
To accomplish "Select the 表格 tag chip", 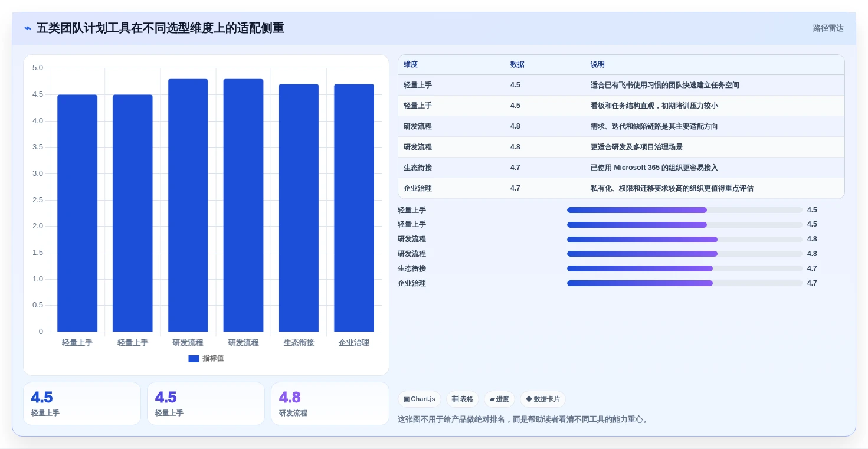I will click(x=463, y=399).
